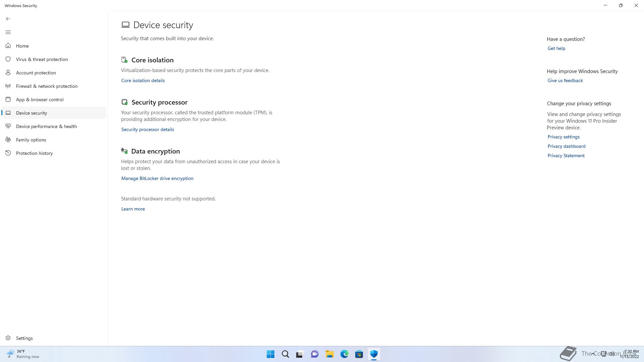The width and height of the screenshot is (644, 362).
Task: Open Windows Start menu button
Action: (270, 354)
